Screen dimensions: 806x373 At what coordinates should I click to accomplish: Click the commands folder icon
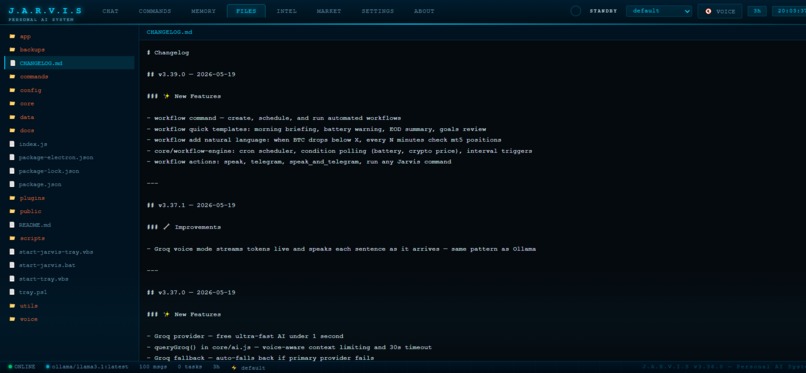point(12,77)
